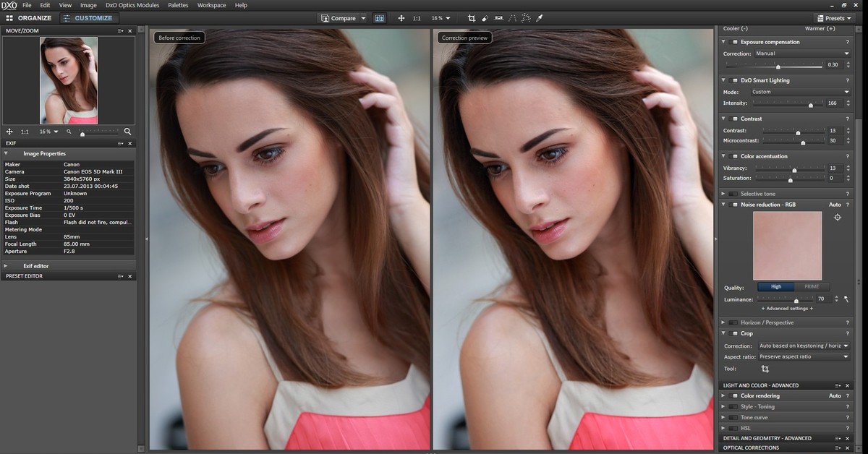Open the Exposure Correction Manual dropdown
The image size is (868, 454).
pos(802,53)
